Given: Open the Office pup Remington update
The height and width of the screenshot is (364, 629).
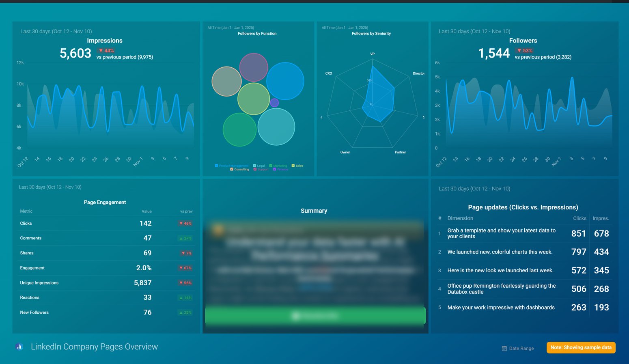Looking at the screenshot, I should (502, 289).
